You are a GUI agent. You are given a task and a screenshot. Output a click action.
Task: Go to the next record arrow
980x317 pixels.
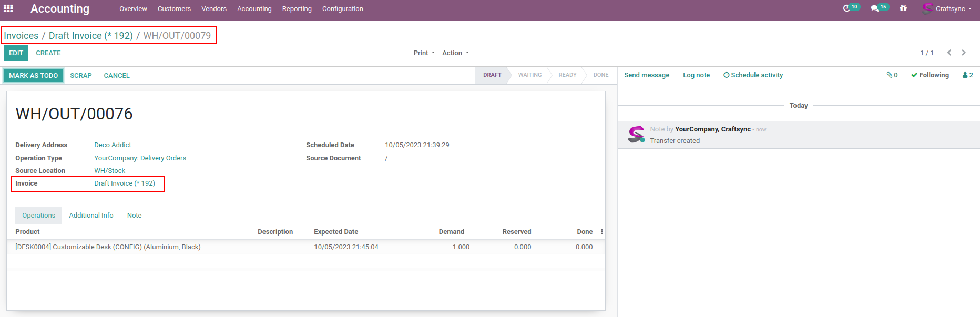point(964,53)
